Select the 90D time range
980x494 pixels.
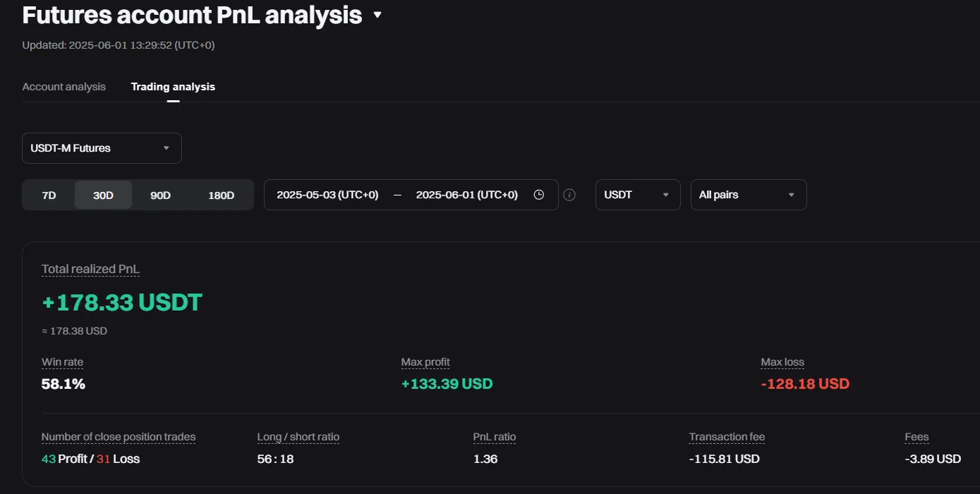click(160, 195)
